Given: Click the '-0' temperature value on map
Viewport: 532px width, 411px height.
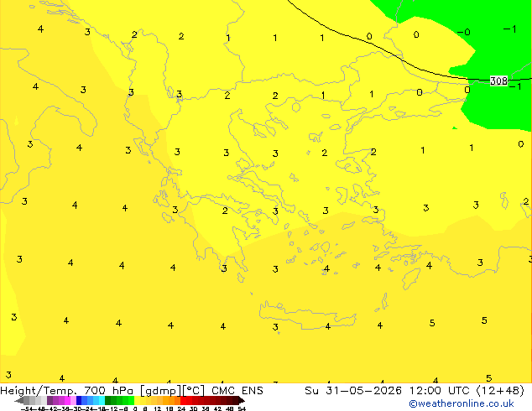Looking at the screenshot, I should pyautogui.click(x=464, y=32).
